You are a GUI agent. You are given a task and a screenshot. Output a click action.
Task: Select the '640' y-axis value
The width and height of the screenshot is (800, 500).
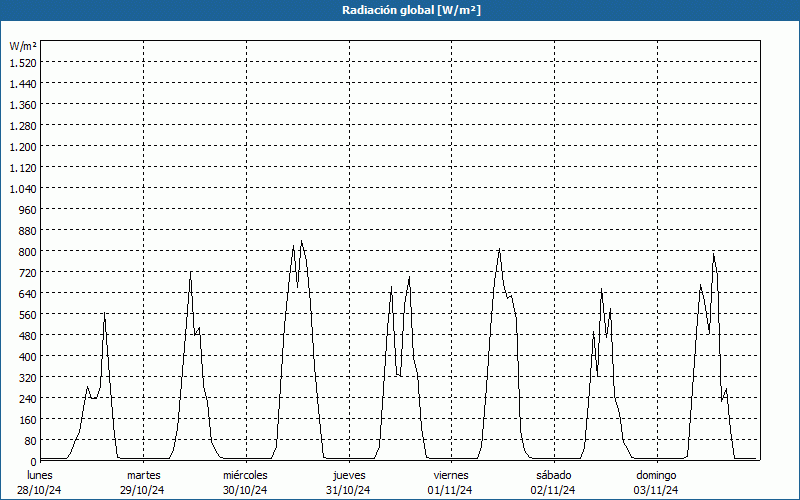pos(28,293)
